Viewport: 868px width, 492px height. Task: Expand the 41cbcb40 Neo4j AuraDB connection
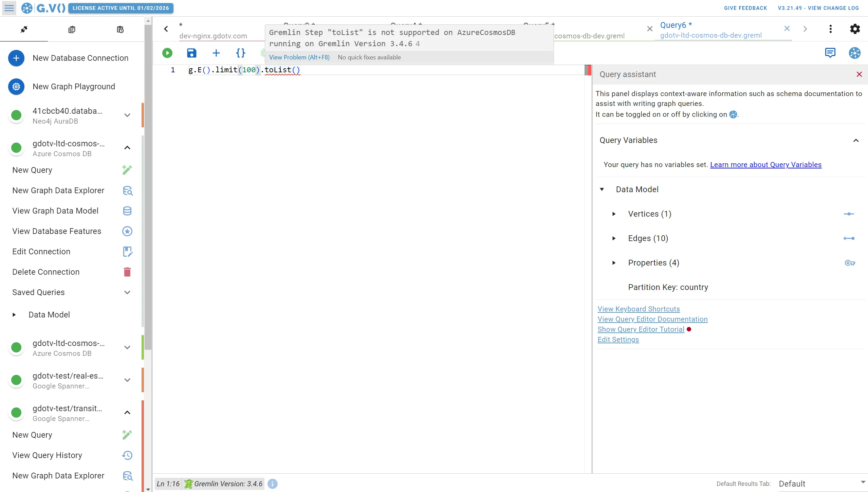coord(127,115)
